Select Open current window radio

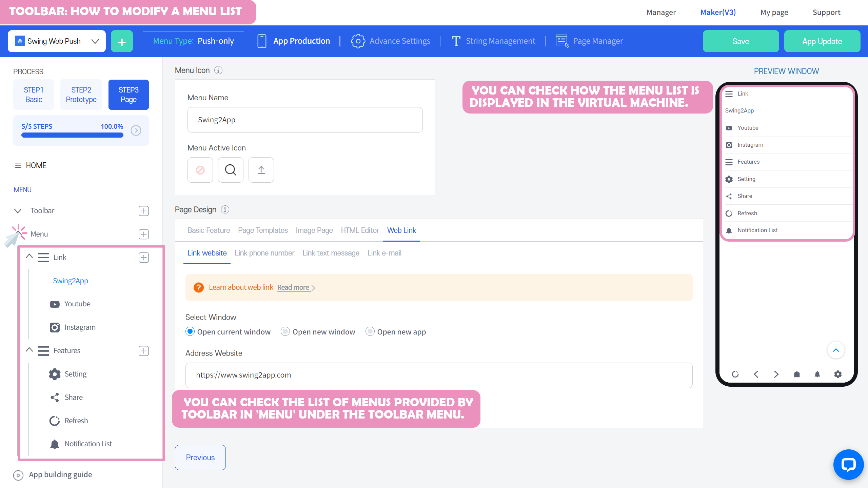(190, 331)
